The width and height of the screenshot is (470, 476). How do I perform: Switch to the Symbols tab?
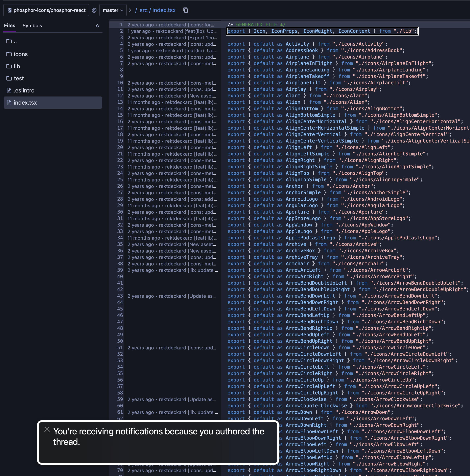(32, 26)
